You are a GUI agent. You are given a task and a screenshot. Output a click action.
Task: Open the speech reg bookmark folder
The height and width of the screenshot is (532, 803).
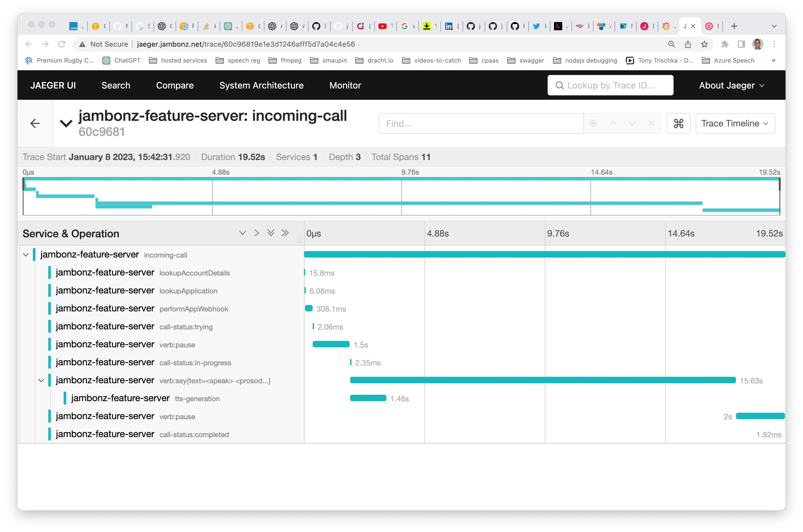pos(238,60)
